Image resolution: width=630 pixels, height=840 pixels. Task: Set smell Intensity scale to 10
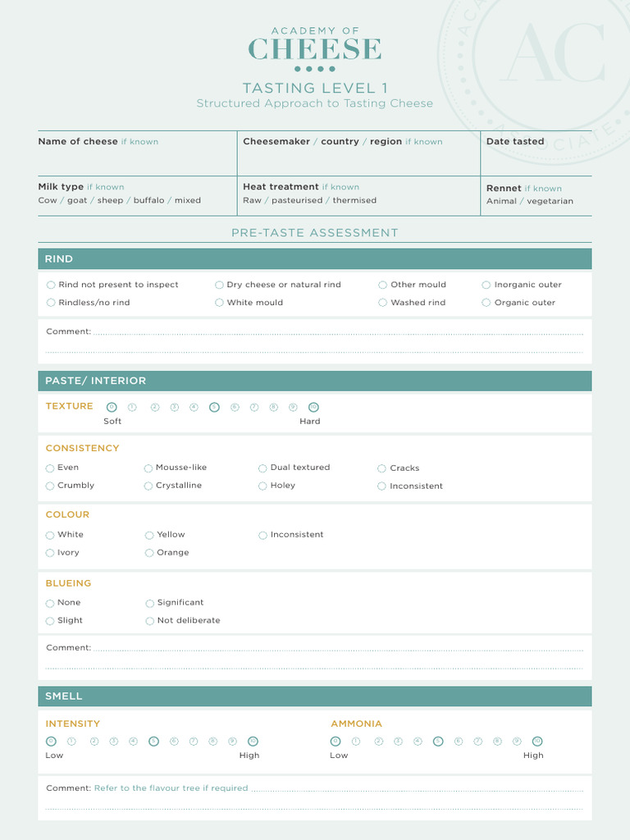pos(253,742)
